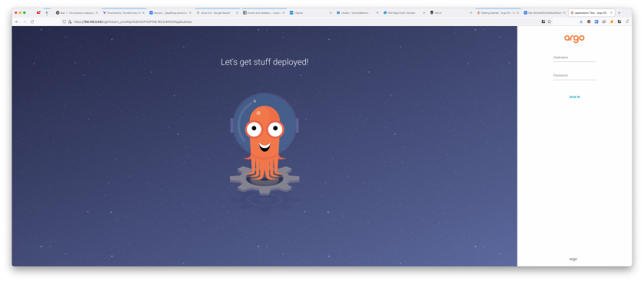Viewport: 644px width, 282px height.
Task: Click the QR grid icon beside the star
Action: 543,21
